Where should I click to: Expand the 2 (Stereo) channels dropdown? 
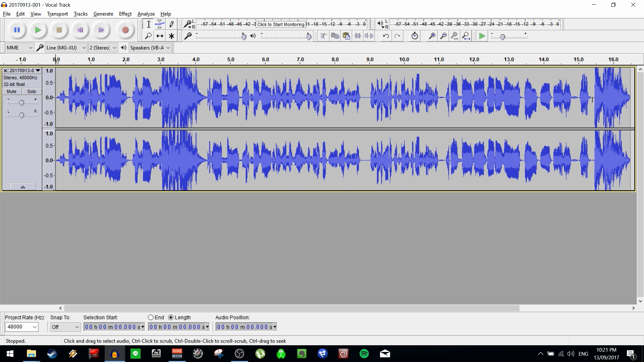coord(114,48)
